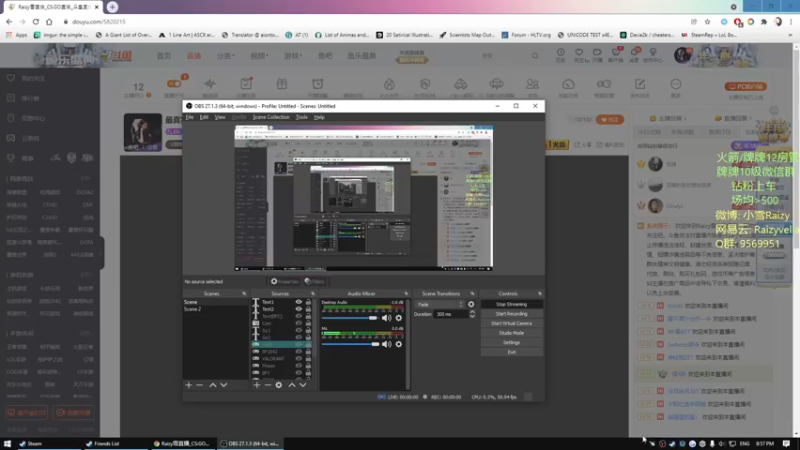Click Start Recording button

511,314
